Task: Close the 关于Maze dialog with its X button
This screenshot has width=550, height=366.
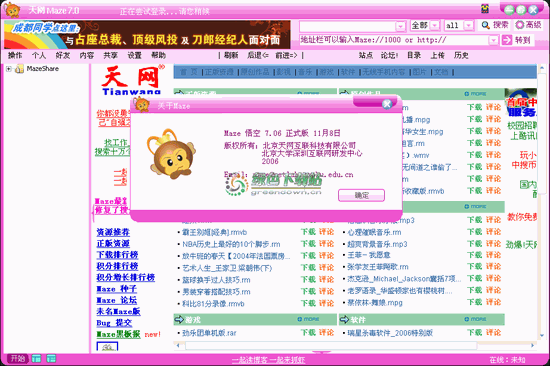Action: (387, 104)
